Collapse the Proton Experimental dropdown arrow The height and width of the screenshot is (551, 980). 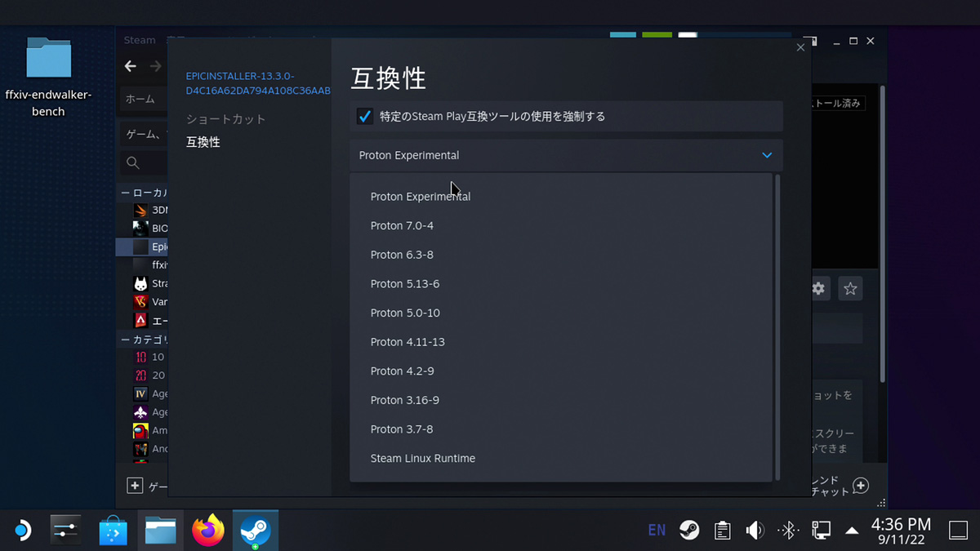tap(767, 155)
